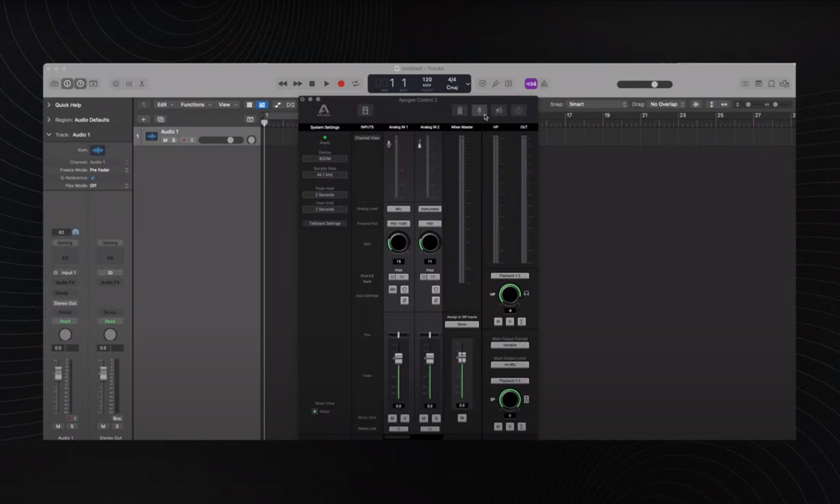Expand the Quick Help section
The image size is (840, 504).
tap(49, 105)
